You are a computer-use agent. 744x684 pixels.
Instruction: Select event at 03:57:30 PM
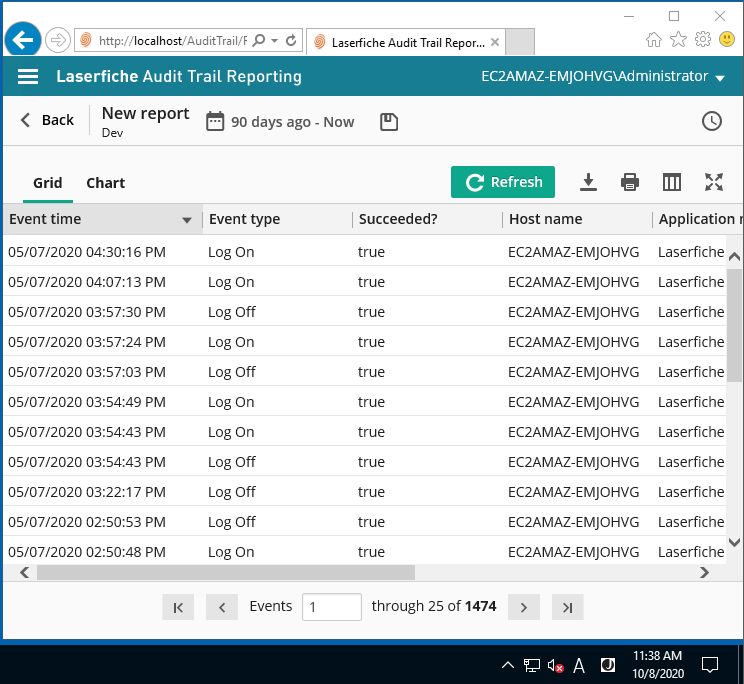coord(364,312)
